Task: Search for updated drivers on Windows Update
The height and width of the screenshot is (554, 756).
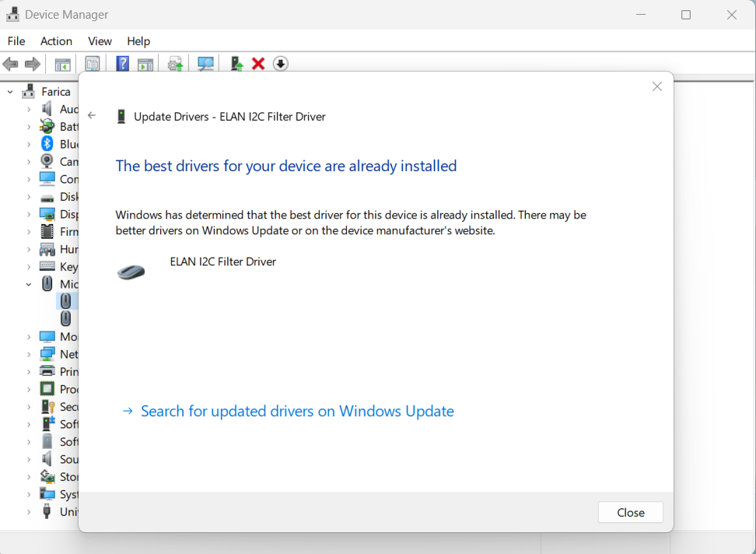Action: tap(296, 412)
